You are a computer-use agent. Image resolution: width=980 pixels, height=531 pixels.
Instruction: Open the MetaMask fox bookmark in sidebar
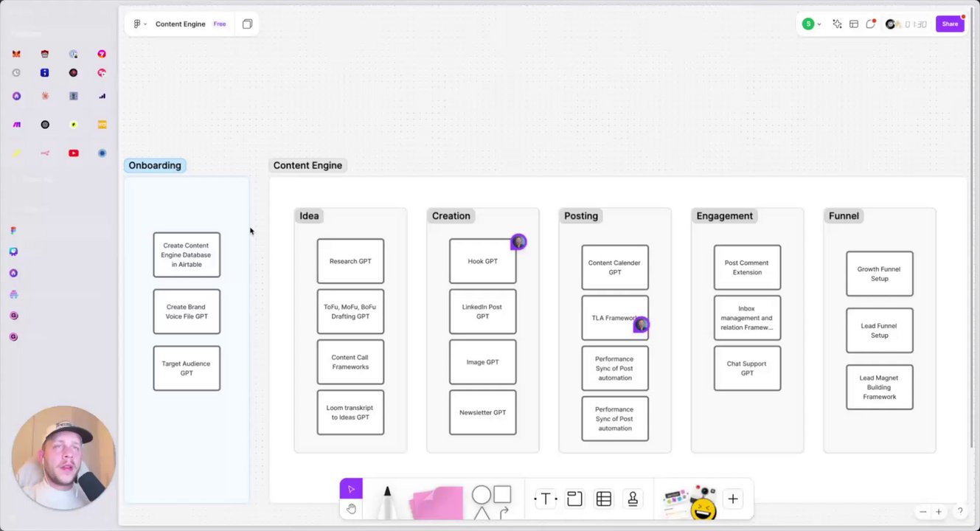16,54
